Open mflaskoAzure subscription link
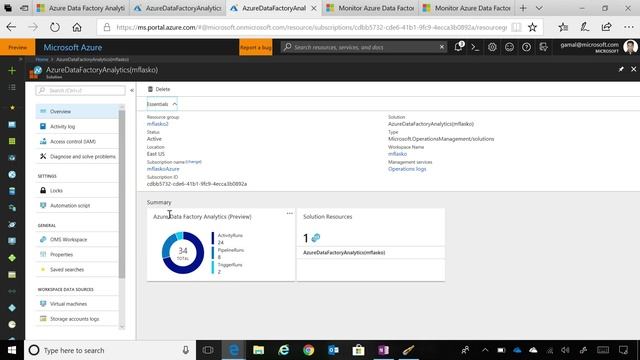The width and height of the screenshot is (640, 360). pyautogui.click(x=163, y=169)
